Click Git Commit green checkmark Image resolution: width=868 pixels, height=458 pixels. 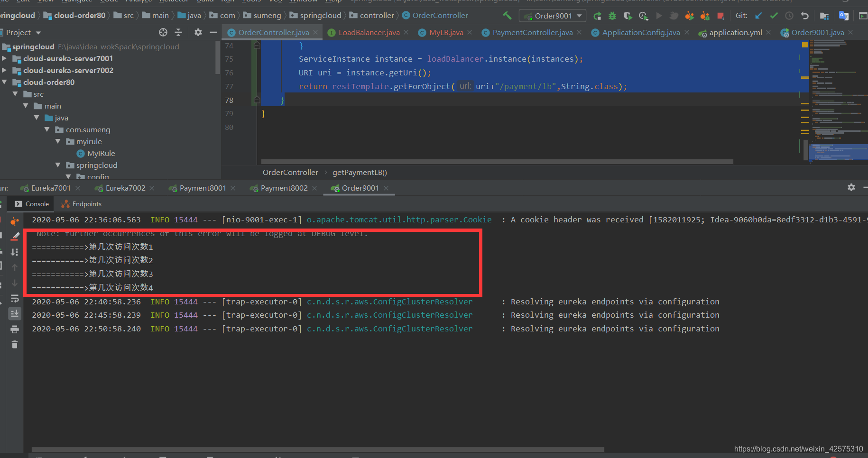coord(774,16)
